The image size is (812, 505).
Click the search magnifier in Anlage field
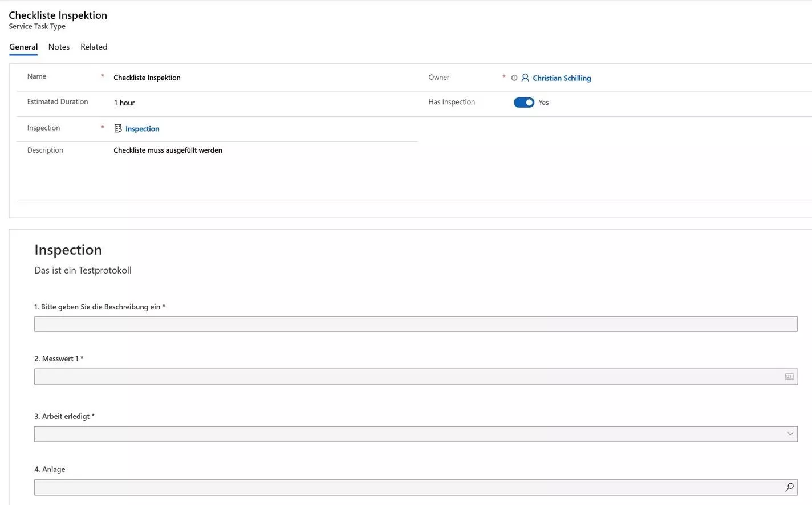click(x=789, y=487)
